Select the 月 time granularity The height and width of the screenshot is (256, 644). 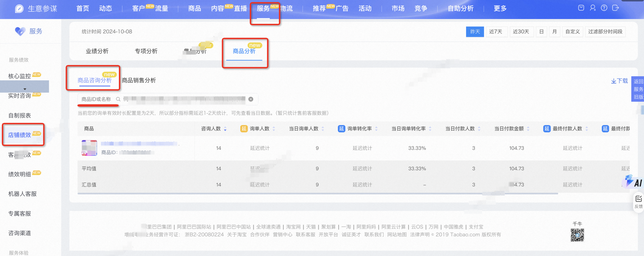click(x=554, y=32)
